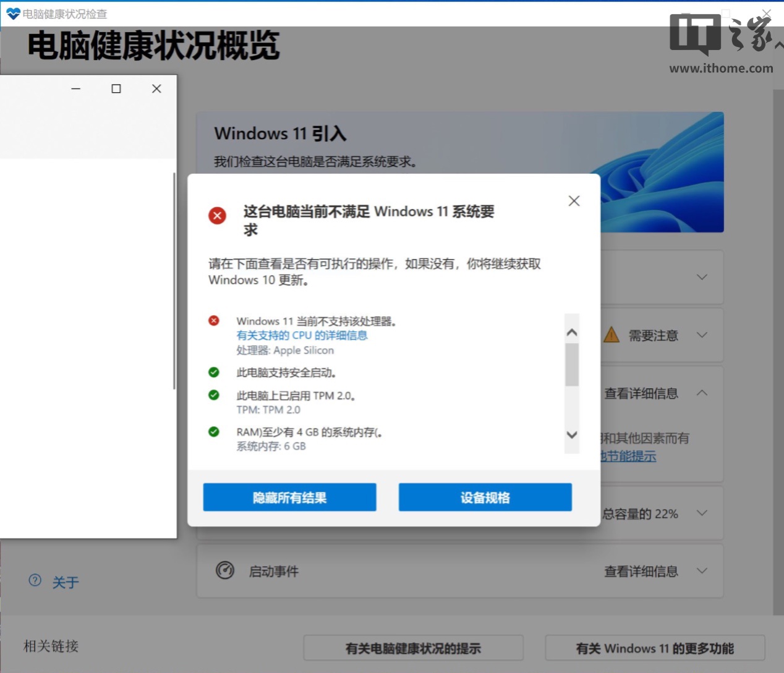The image size is (784, 673).
Task: Close the Windows 11 requirements dialog
Action: pyautogui.click(x=574, y=200)
